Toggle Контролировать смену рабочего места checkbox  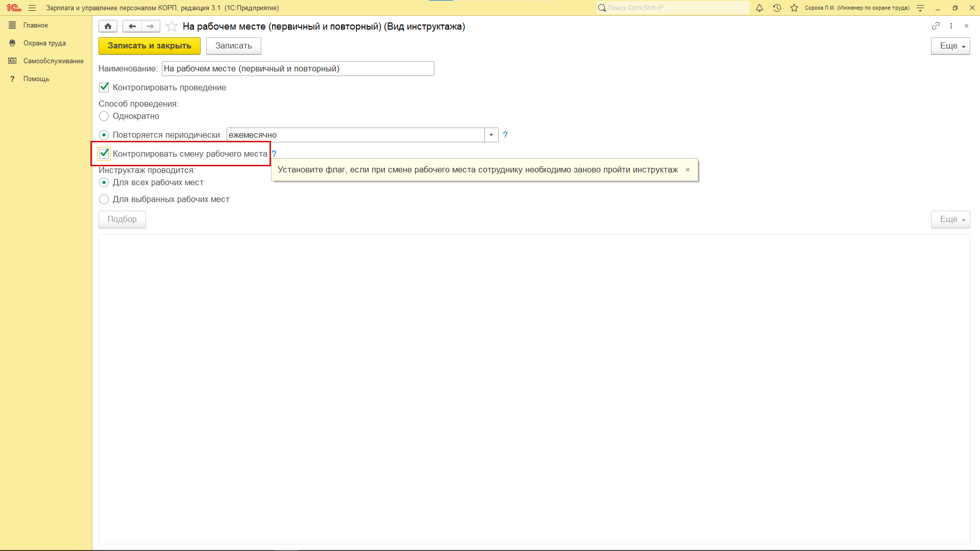[x=104, y=154]
